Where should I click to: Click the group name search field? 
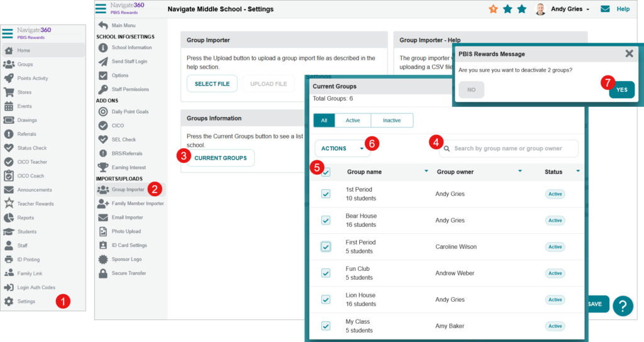[x=509, y=148]
